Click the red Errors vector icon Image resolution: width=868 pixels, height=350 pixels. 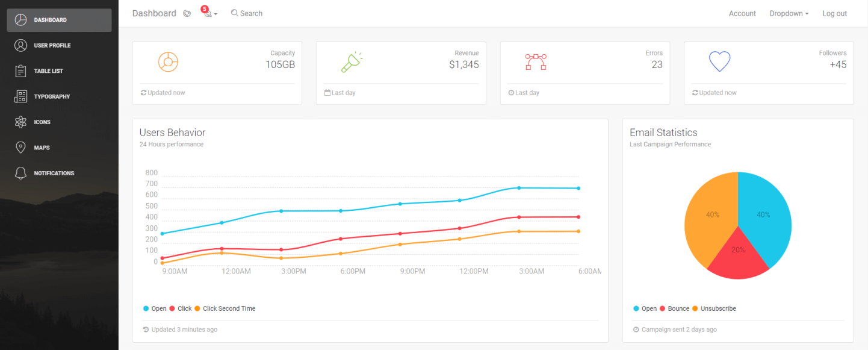tap(535, 61)
